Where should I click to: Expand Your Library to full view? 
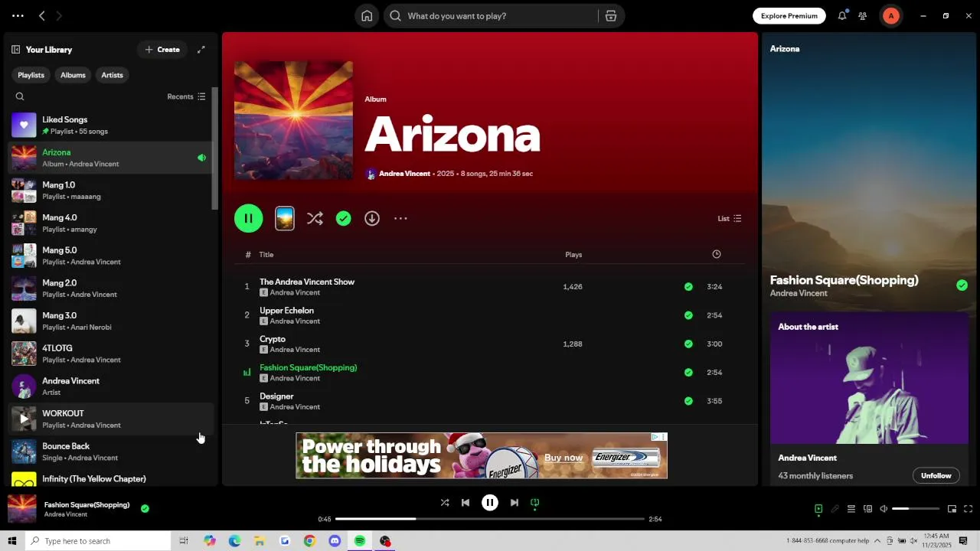201,50
